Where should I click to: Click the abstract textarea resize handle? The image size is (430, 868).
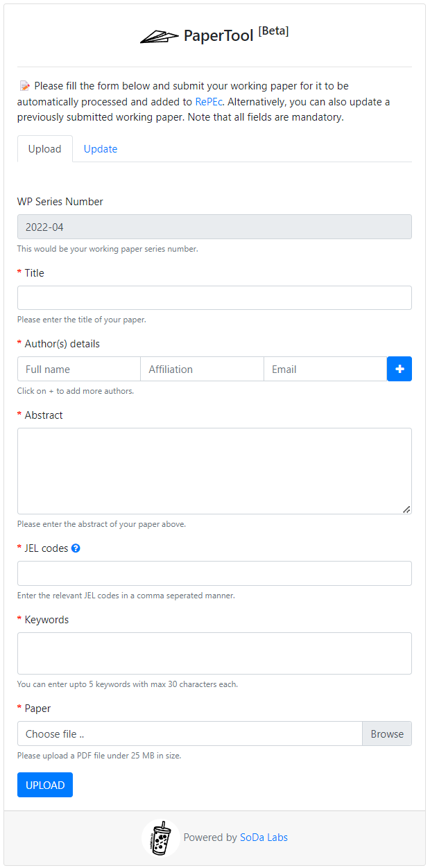pos(406,509)
